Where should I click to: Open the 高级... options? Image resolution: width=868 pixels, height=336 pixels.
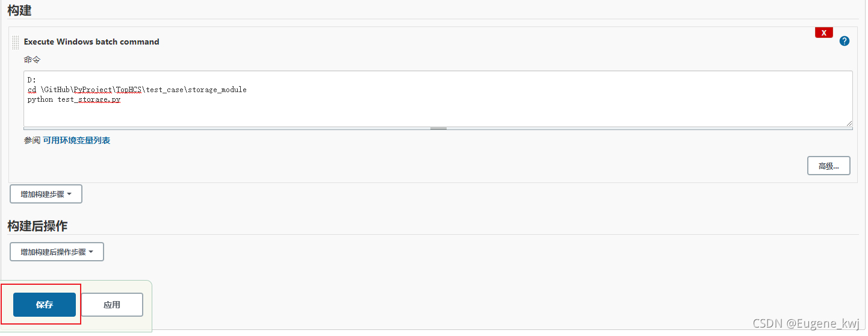828,166
